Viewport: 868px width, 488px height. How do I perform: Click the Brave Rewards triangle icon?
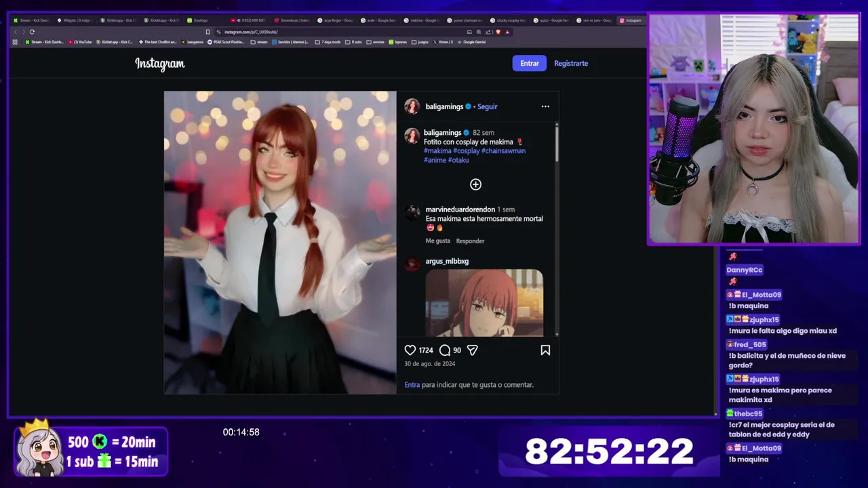click(x=507, y=32)
